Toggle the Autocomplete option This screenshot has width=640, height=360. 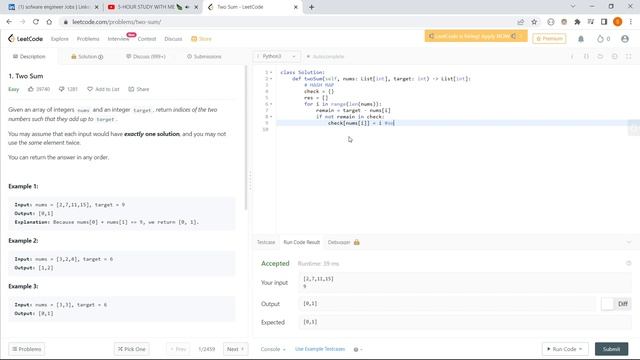(x=325, y=56)
